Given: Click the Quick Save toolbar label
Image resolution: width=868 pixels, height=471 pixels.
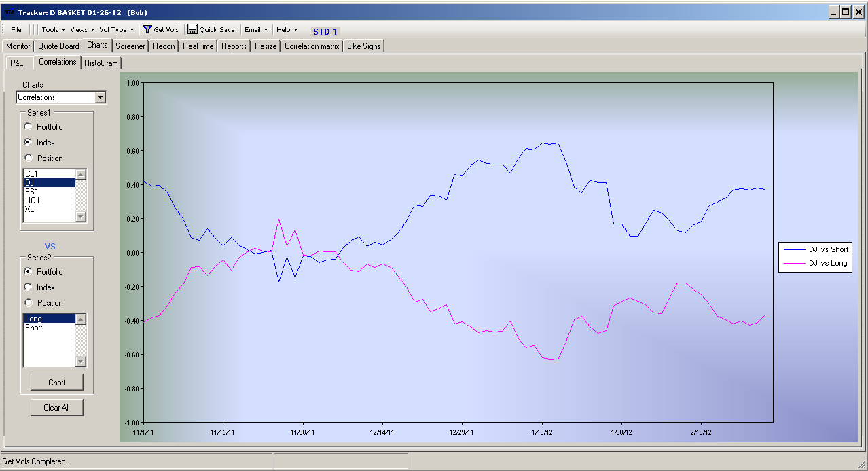Looking at the screenshot, I should click(x=217, y=30).
